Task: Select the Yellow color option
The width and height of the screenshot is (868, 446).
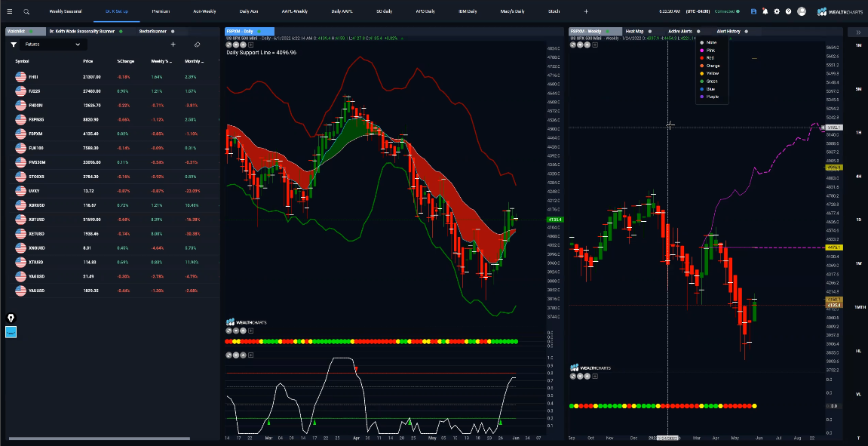Action: [712, 73]
